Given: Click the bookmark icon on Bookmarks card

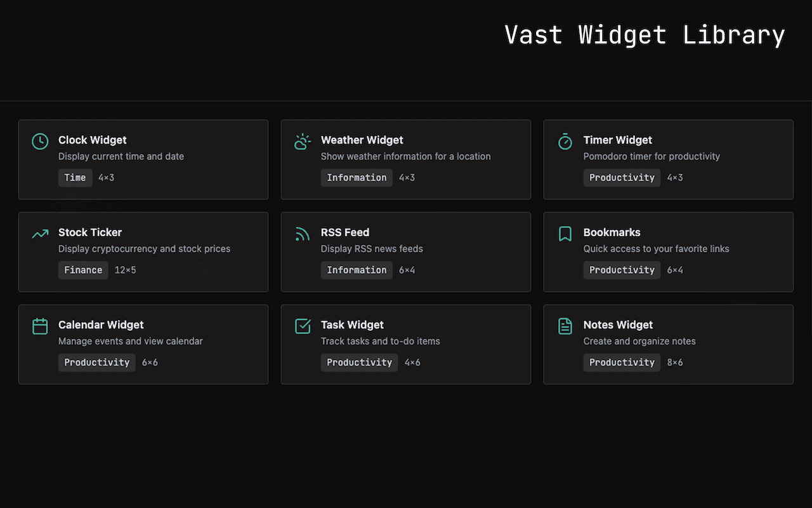Looking at the screenshot, I should pyautogui.click(x=565, y=234).
